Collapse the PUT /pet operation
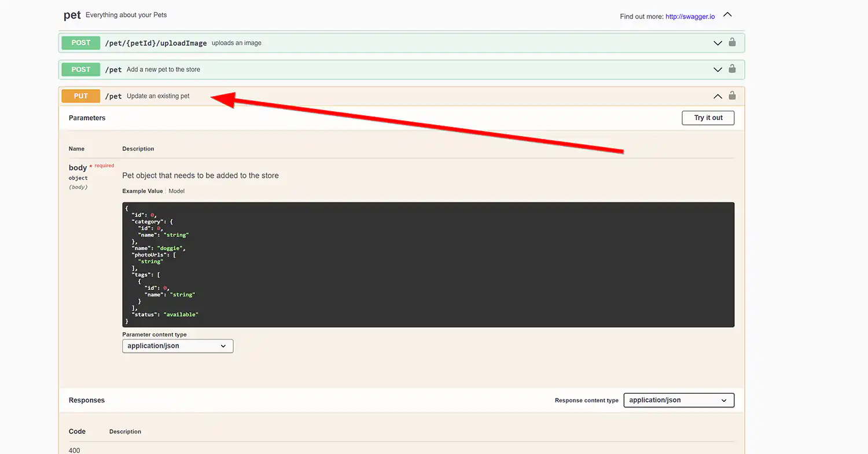The height and width of the screenshot is (454, 868). click(718, 96)
